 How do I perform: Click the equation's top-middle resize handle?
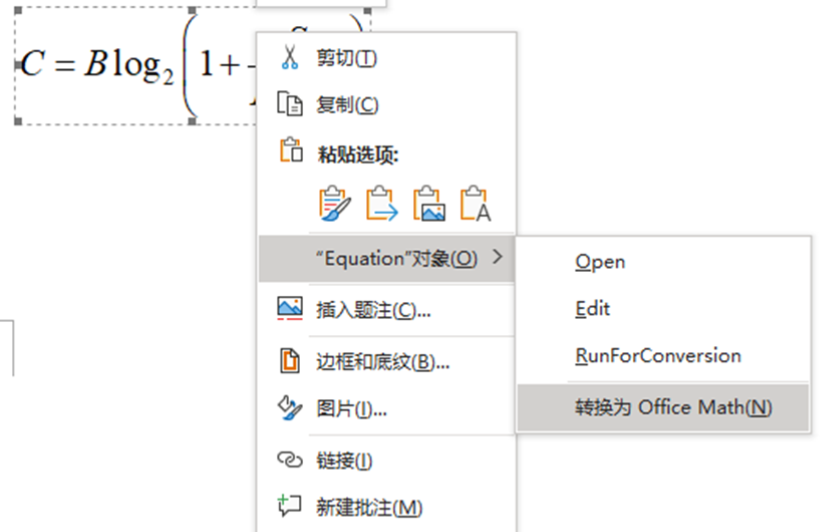pos(194,10)
